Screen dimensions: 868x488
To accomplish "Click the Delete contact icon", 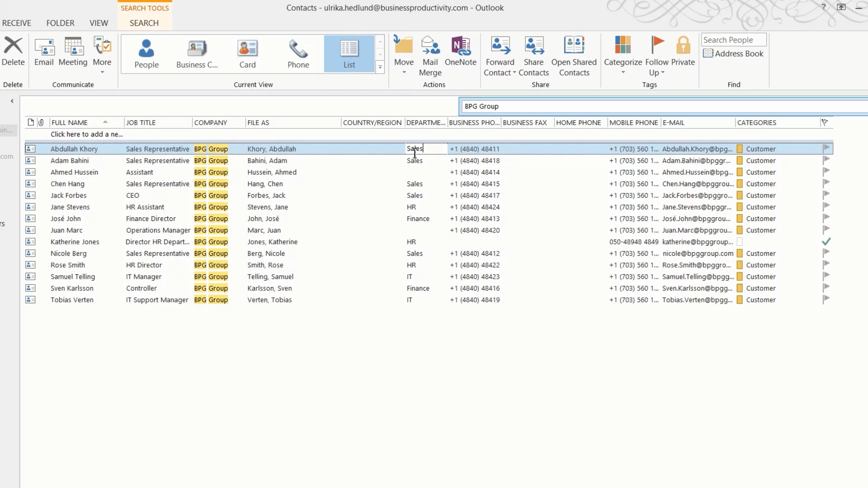I will (13, 51).
